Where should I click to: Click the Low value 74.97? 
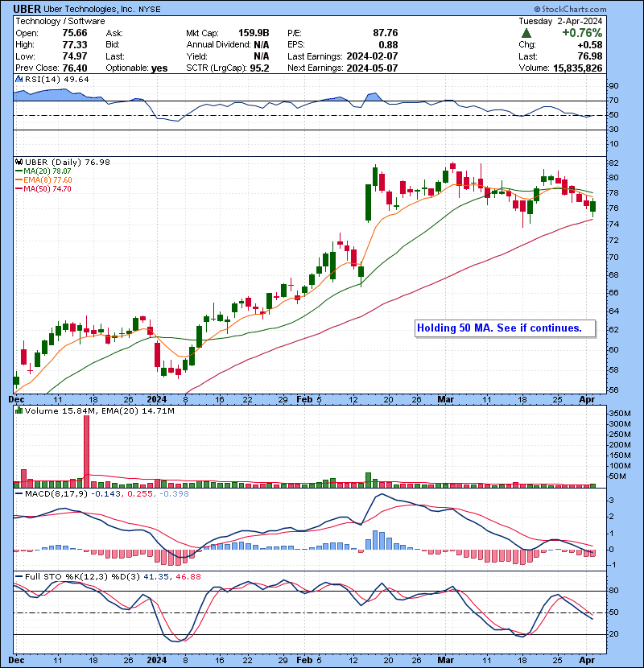click(75, 56)
